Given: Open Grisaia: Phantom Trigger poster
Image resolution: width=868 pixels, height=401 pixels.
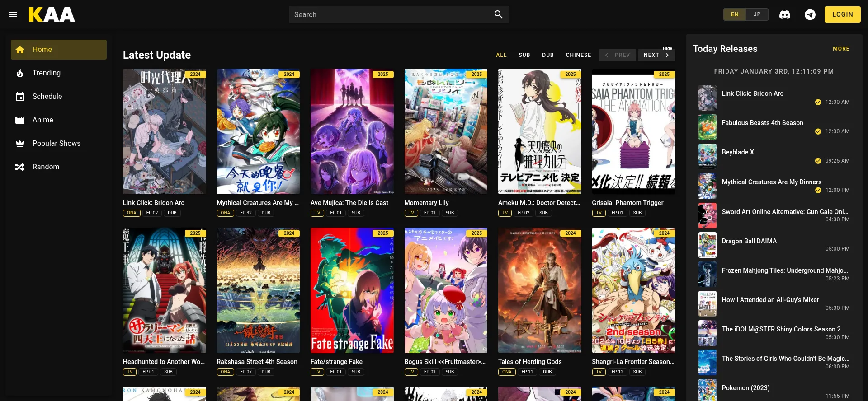Looking at the screenshot, I should (x=633, y=131).
